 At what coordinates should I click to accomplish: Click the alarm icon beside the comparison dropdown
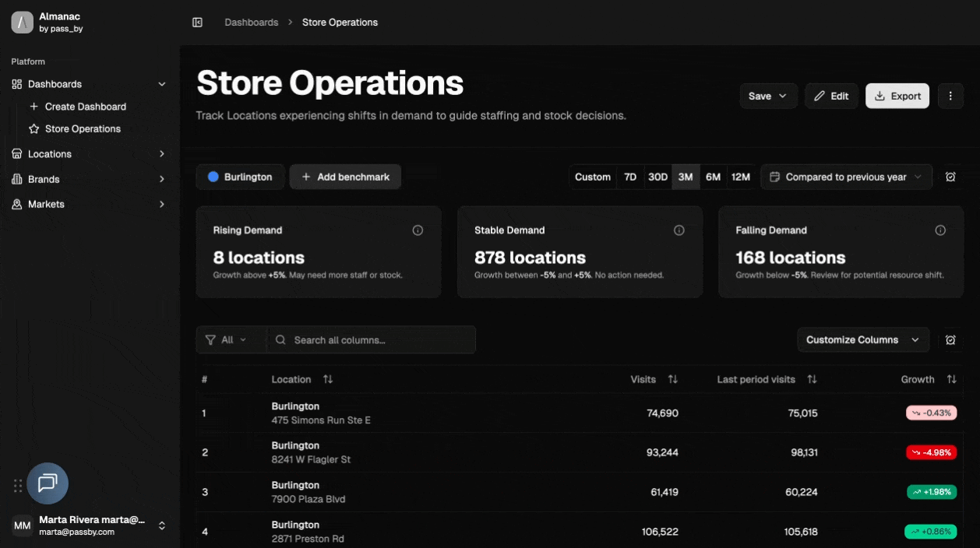951,177
